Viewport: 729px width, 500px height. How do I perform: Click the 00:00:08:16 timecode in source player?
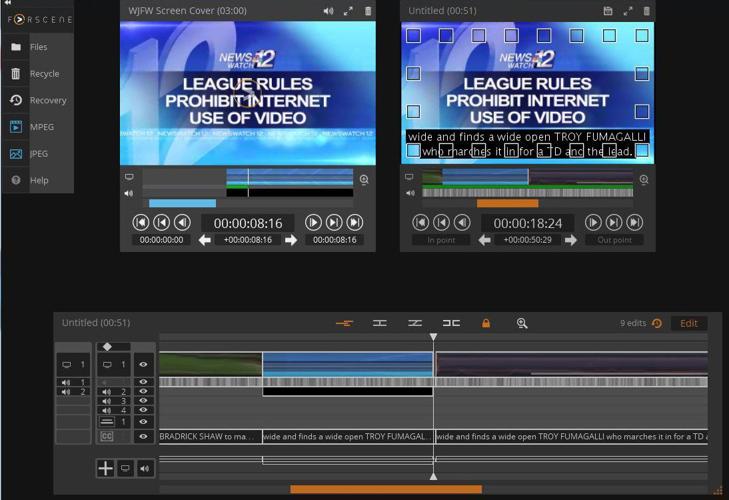point(248,223)
